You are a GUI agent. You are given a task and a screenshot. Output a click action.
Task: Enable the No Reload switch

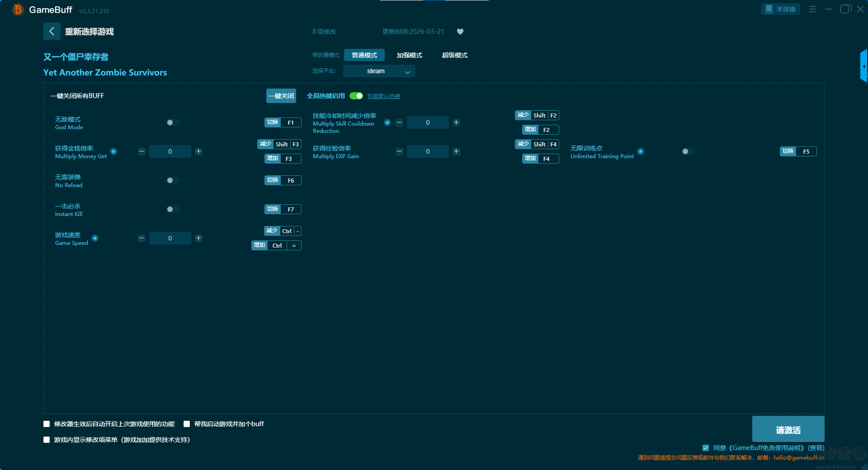[x=173, y=180]
